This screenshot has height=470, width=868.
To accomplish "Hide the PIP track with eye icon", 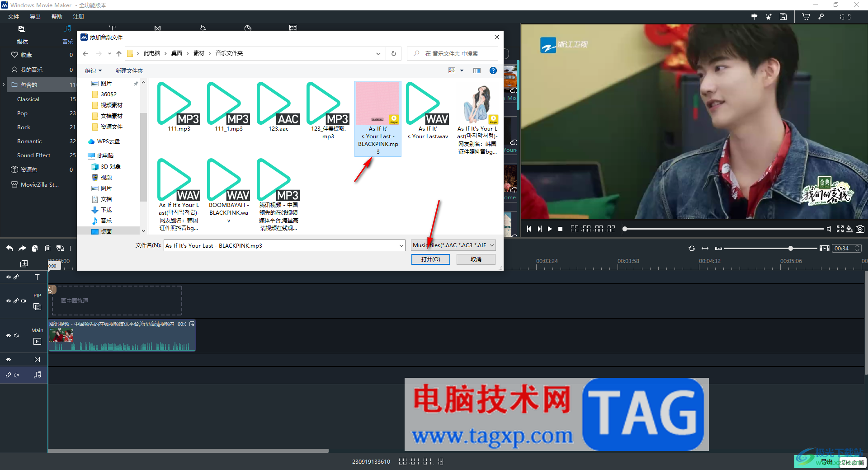I will pos(9,301).
